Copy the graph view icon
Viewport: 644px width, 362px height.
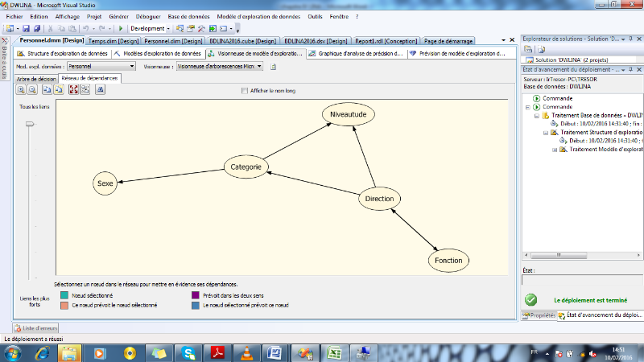[x=47, y=89]
